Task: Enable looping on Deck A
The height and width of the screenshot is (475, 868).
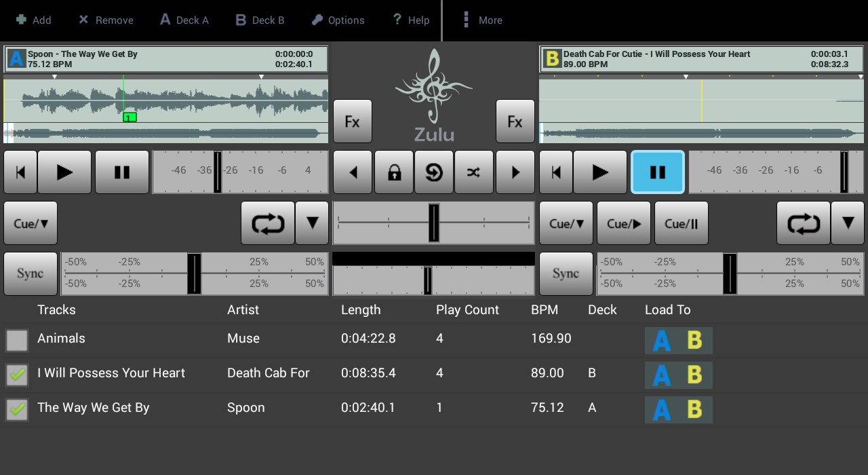Action: (x=267, y=223)
